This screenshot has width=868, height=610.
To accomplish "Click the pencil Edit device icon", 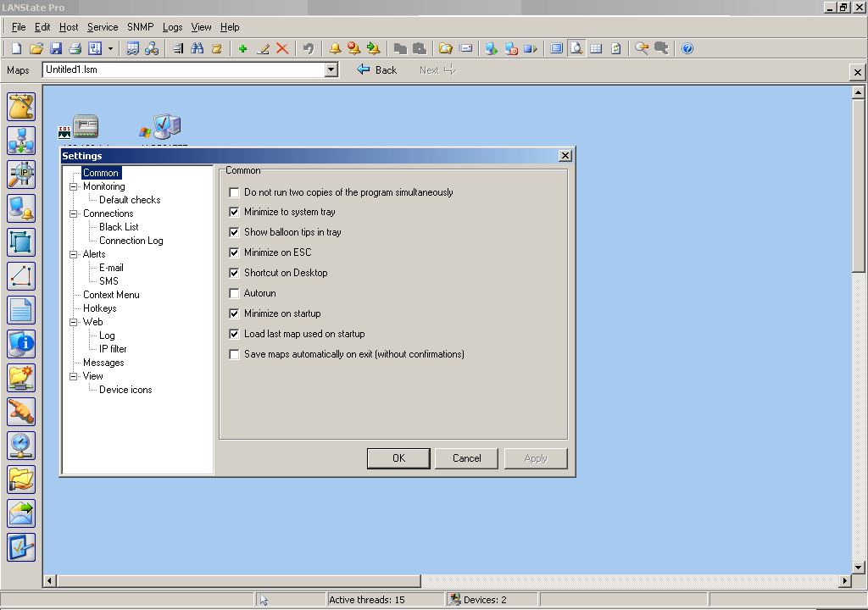I will pyautogui.click(x=263, y=48).
